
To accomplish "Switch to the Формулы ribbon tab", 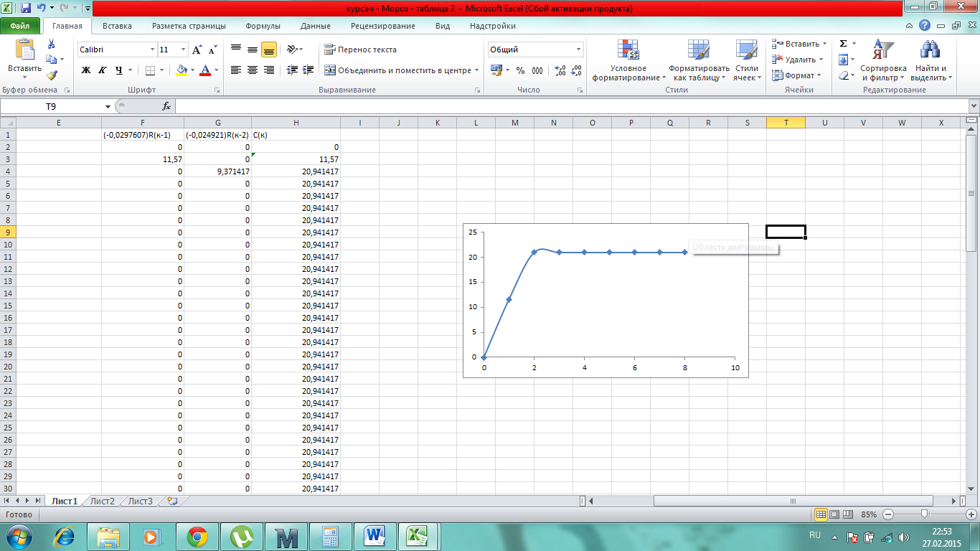I will [x=263, y=26].
